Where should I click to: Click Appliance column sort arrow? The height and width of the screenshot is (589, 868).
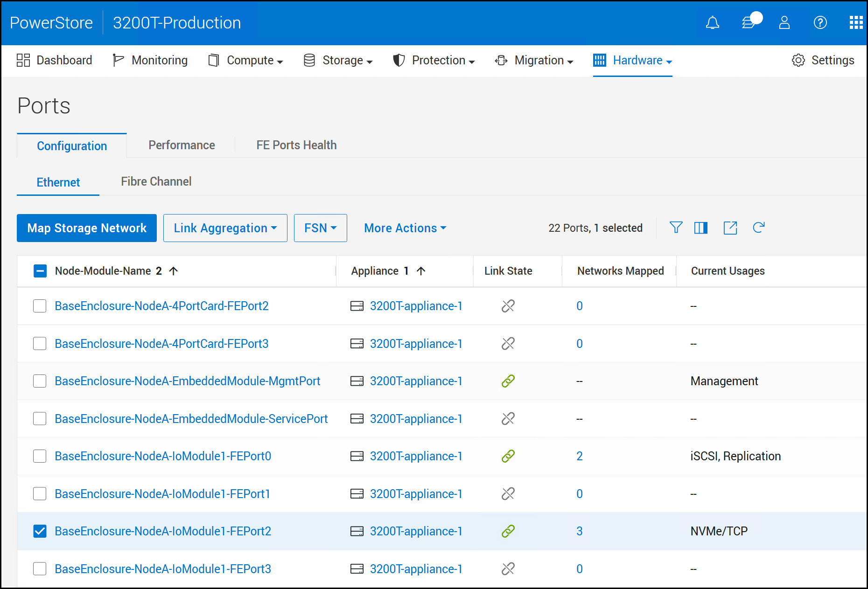coord(421,271)
